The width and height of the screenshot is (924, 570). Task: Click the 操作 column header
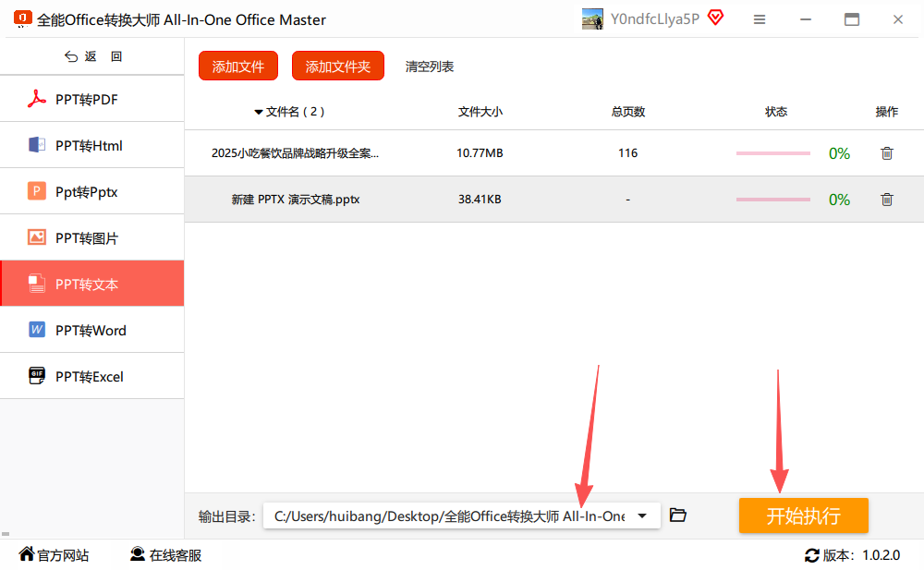[x=887, y=112]
